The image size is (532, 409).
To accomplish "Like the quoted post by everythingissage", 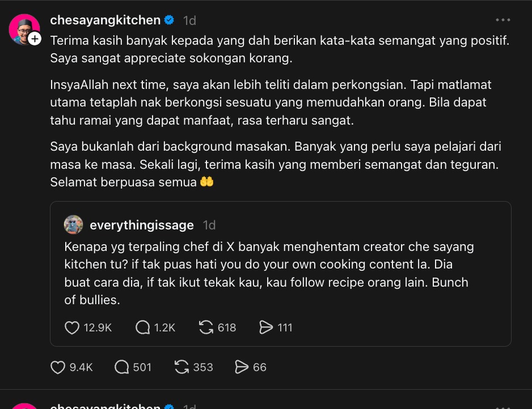I will pos(71,327).
